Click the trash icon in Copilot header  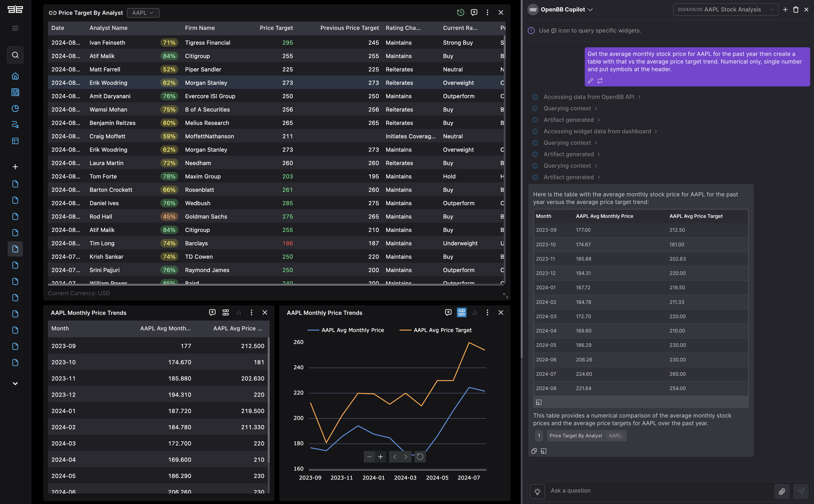796,10
